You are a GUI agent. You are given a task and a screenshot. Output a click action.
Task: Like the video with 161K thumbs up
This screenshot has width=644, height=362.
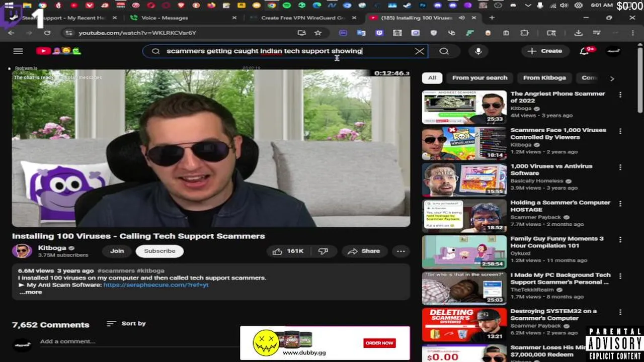click(x=288, y=251)
